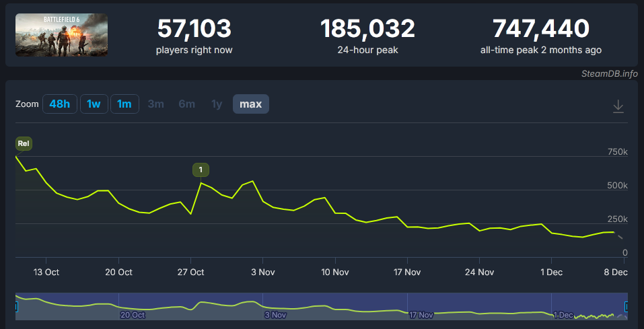Click the 8 Dec axis label

click(616, 272)
